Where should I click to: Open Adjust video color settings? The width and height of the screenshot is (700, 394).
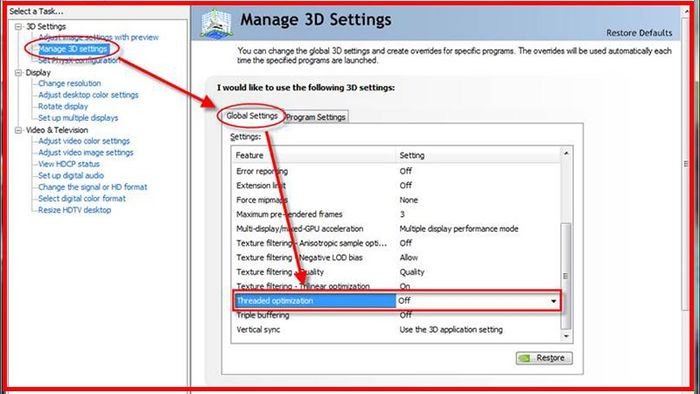pos(84,141)
